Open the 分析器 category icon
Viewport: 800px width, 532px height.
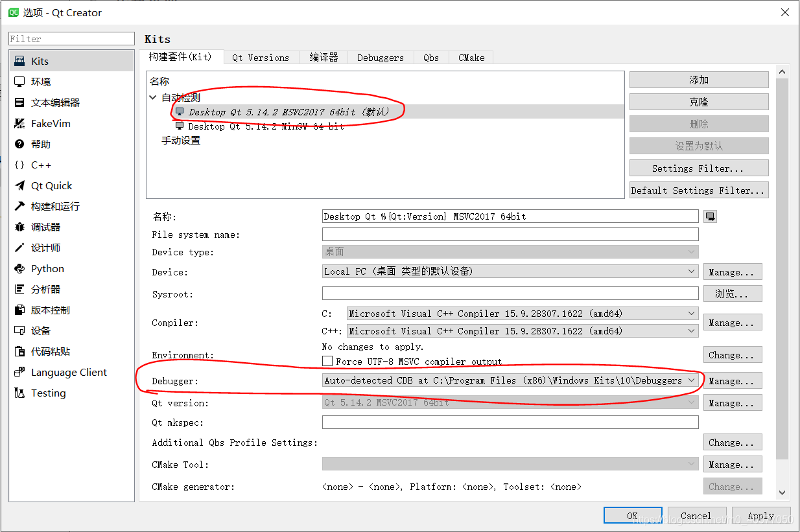click(x=19, y=289)
